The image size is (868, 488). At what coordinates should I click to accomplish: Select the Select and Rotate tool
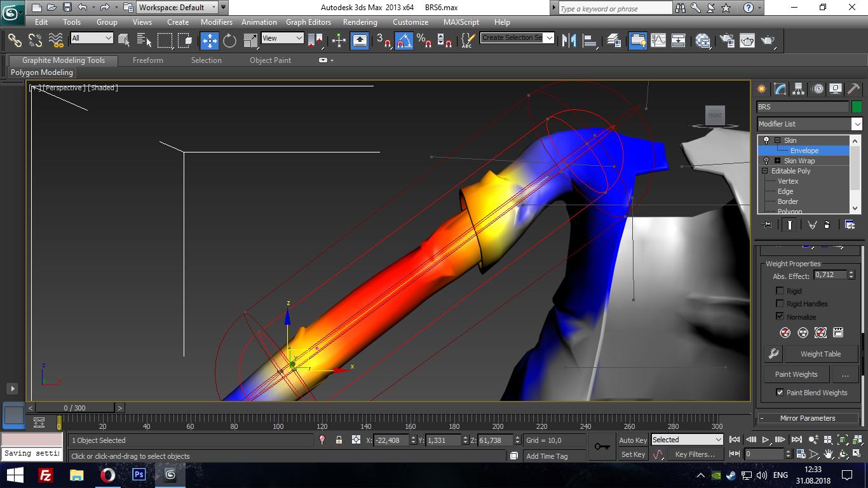229,41
